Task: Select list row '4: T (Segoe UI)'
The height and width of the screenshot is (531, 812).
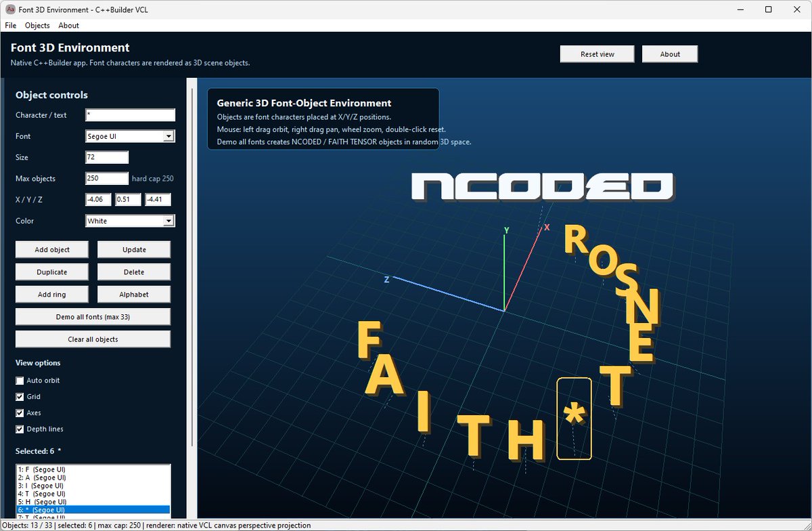Action: pyautogui.click(x=93, y=493)
